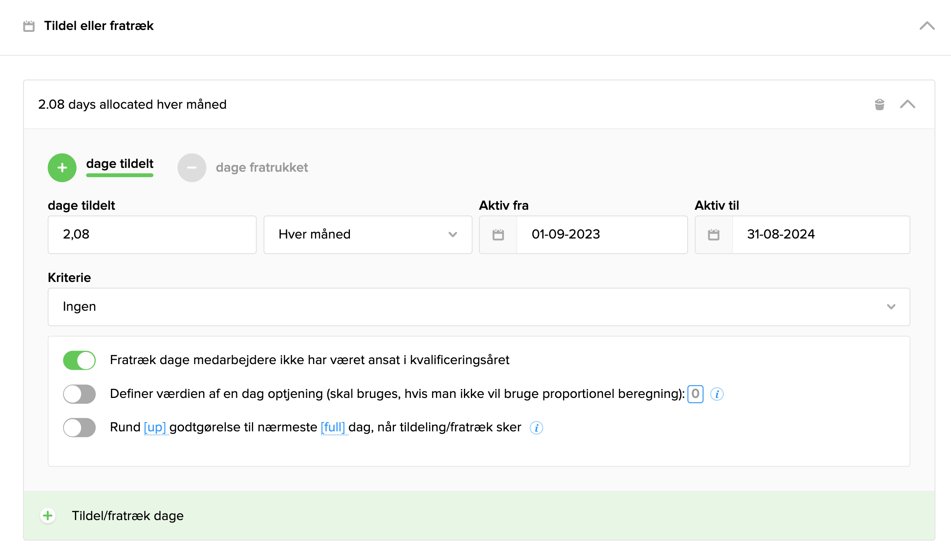Open the Hver måned frequency dropdown
Viewport: 951px width, 560px height.
[367, 234]
